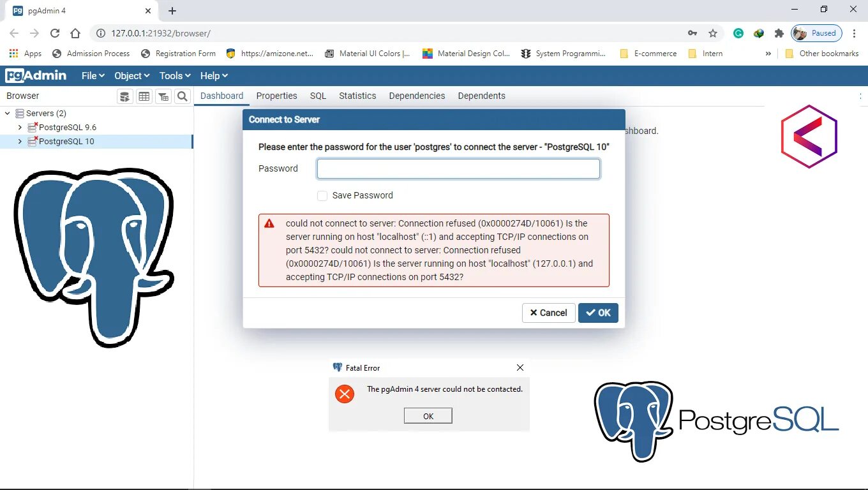Go back with the browser back arrow

(14, 33)
